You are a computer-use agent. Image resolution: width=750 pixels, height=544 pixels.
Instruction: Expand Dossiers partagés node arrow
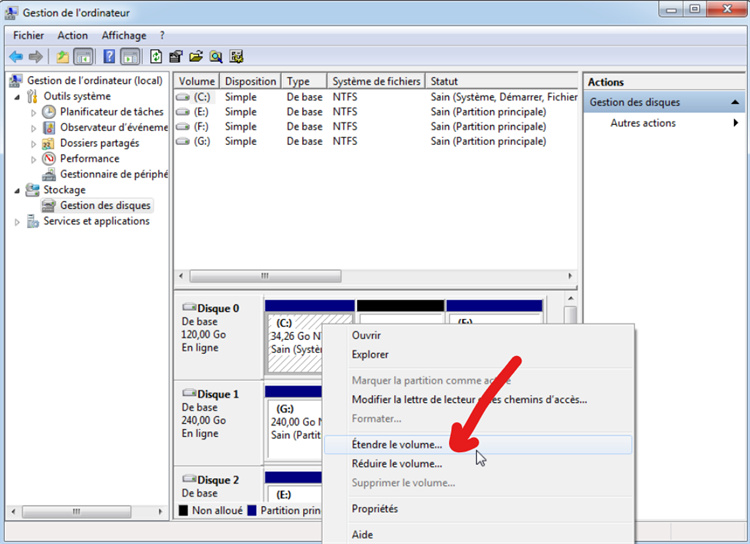coord(33,144)
